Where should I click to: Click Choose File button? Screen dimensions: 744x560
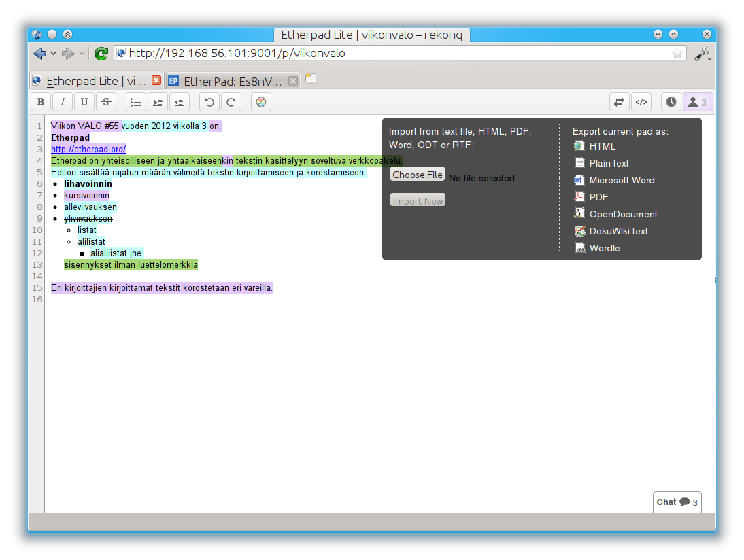418,174
